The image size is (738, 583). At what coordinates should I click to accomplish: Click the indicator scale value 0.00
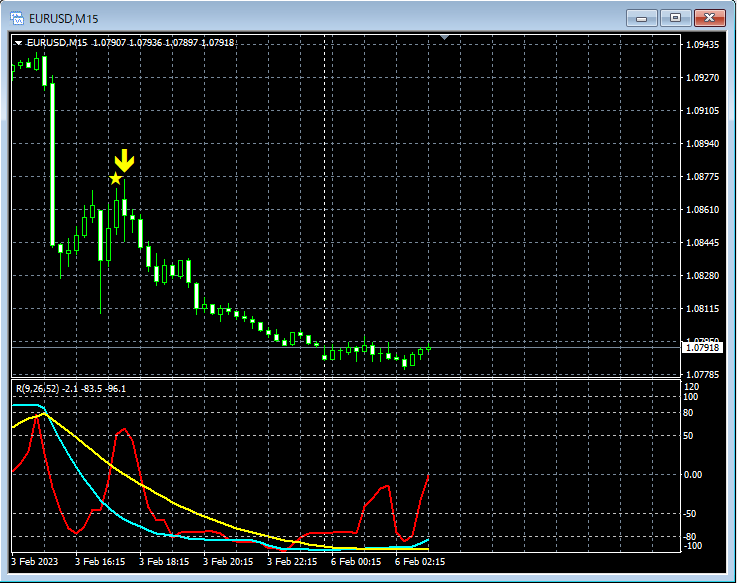point(693,475)
